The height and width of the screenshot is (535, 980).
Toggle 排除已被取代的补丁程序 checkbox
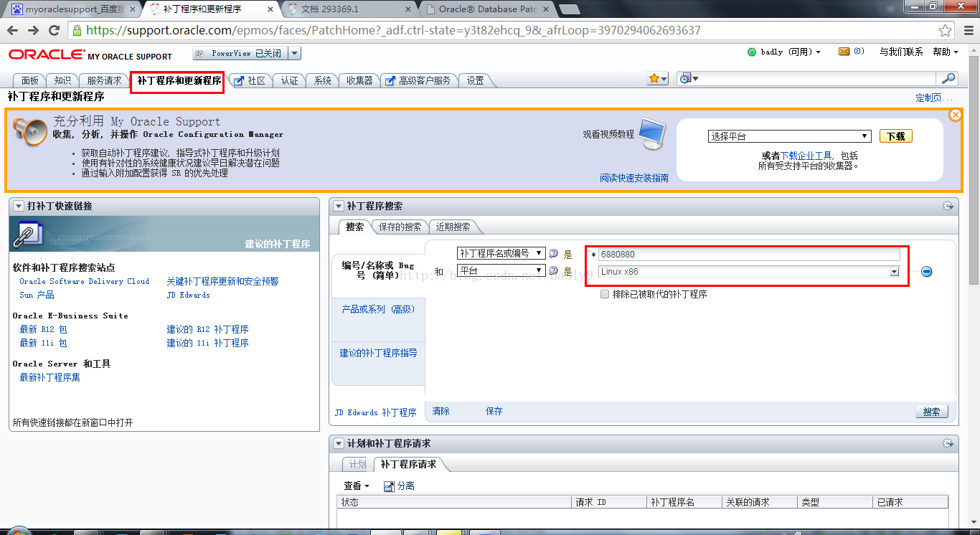pyautogui.click(x=605, y=294)
